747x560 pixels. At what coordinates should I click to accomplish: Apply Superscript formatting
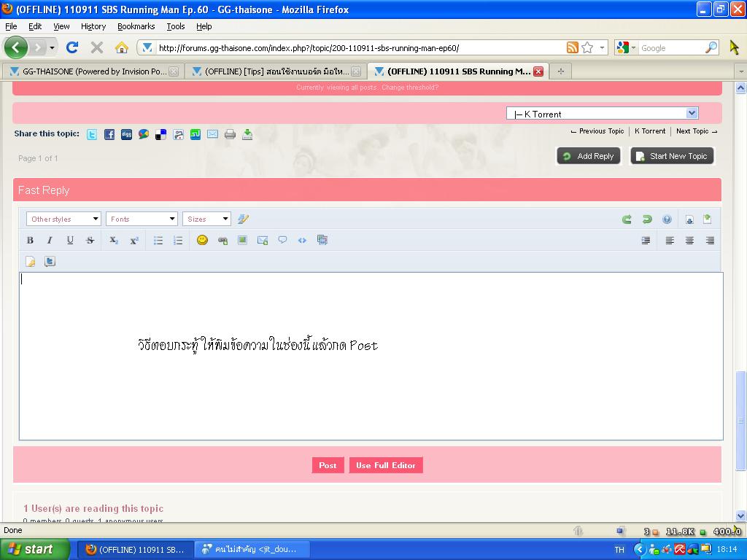tap(134, 241)
